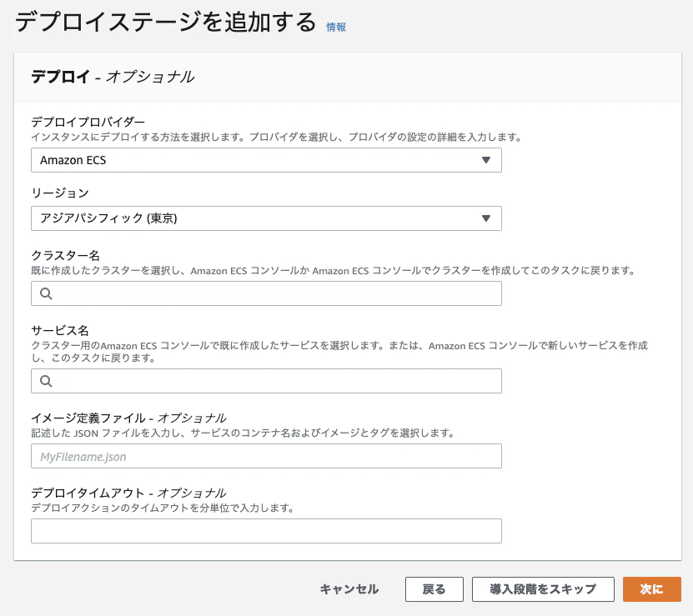
Task: Click the description デプロイアクションのタイムアウトを分単位で入力します。
Action: click(x=163, y=508)
